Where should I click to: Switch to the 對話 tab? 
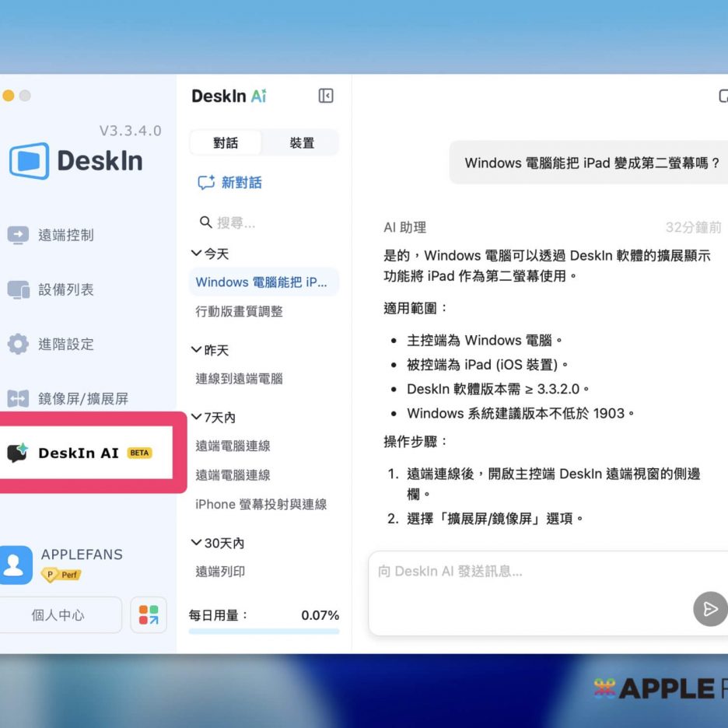pyautogui.click(x=226, y=143)
